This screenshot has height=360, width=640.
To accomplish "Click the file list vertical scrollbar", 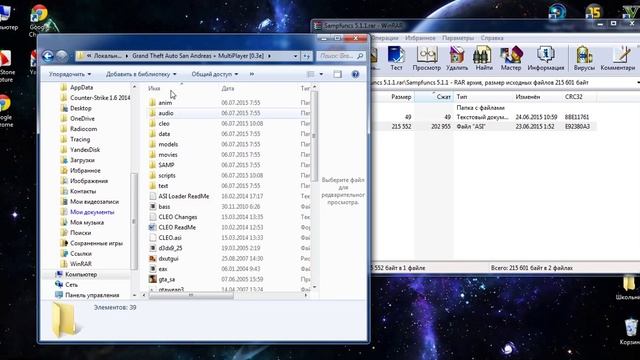I will (x=314, y=137).
